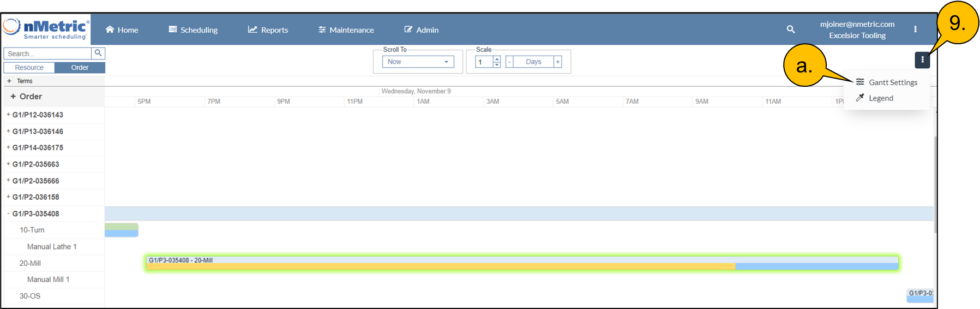This screenshot has height=309, width=980.
Task: Expand order G1/P2-035663
Action: tap(8, 164)
